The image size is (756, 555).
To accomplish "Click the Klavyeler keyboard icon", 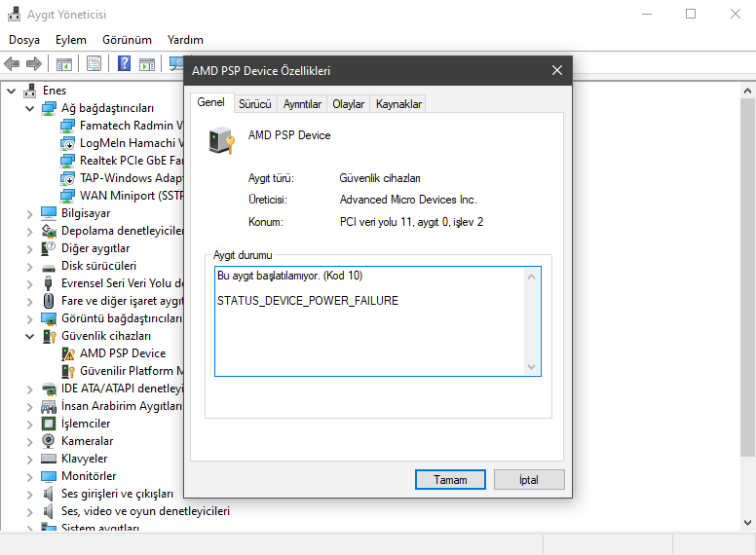I will pyautogui.click(x=49, y=459).
